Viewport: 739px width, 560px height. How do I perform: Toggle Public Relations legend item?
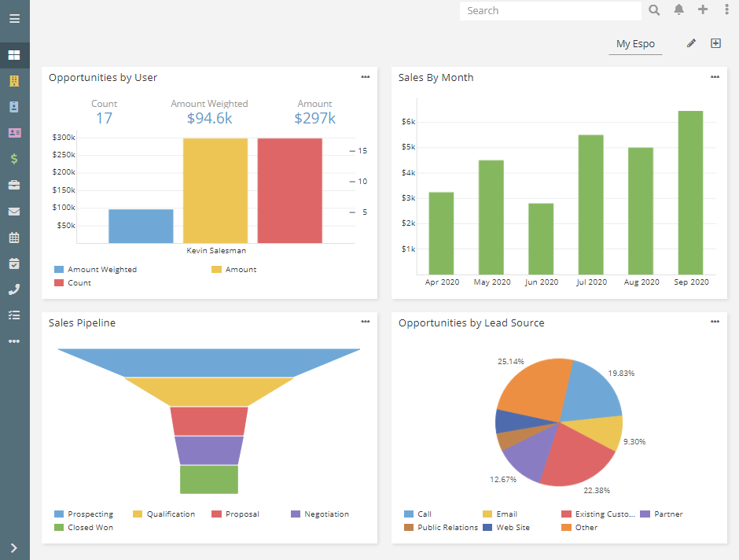pyautogui.click(x=441, y=528)
